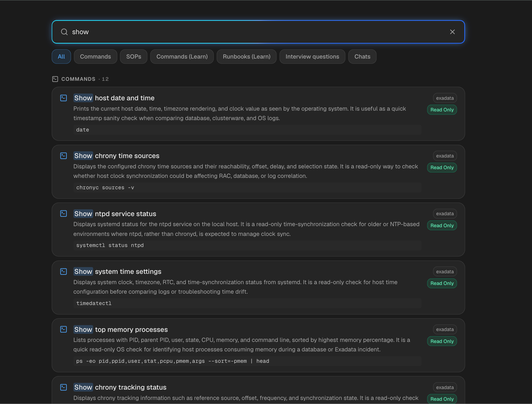Screen dimensions: 532x404
Task: Select the All filter tab
Action: [61, 57]
